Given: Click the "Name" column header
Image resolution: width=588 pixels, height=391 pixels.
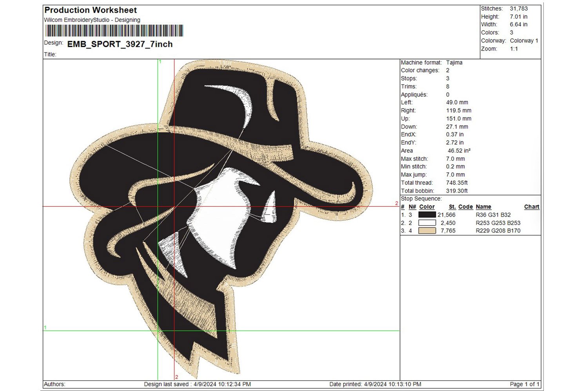Looking at the screenshot, I should click(483, 207).
